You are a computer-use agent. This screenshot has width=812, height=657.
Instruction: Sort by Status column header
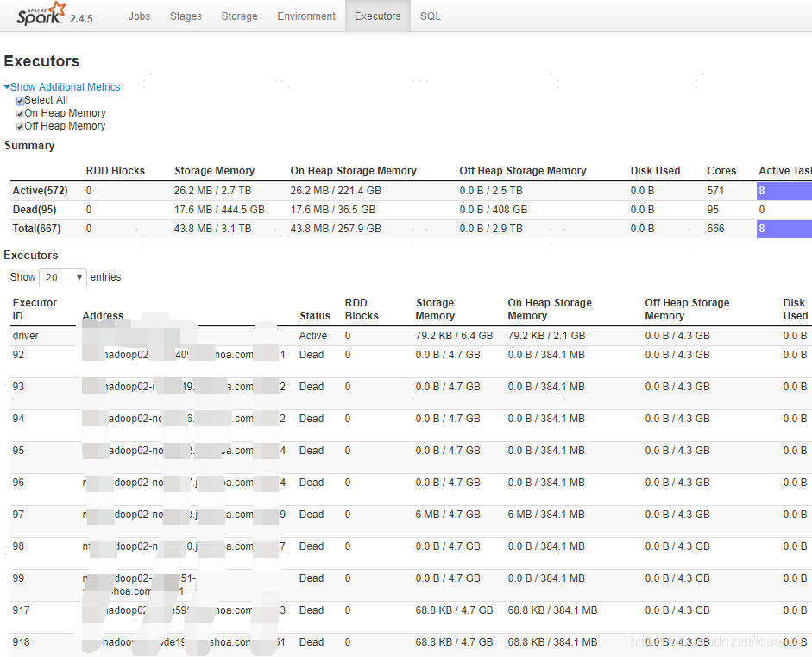click(315, 315)
